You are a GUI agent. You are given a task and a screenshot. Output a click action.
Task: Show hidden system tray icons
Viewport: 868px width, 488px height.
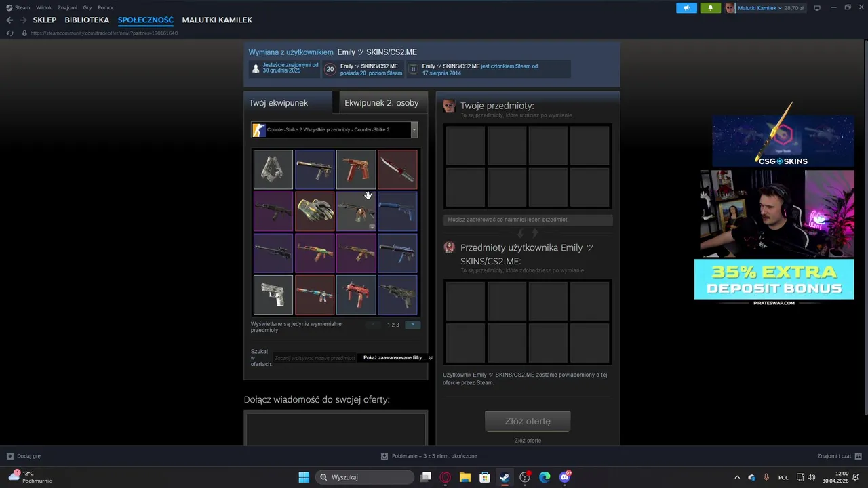coord(737,477)
